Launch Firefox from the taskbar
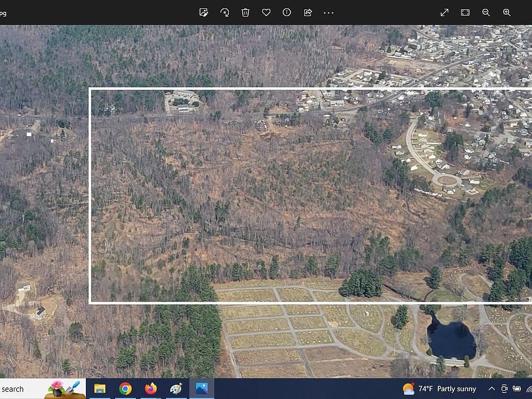The height and width of the screenshot is (399, 532). (151, 388)
